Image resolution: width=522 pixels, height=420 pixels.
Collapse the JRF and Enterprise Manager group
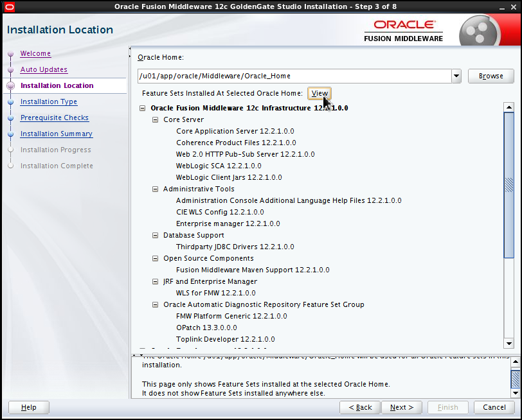(155, 281)
